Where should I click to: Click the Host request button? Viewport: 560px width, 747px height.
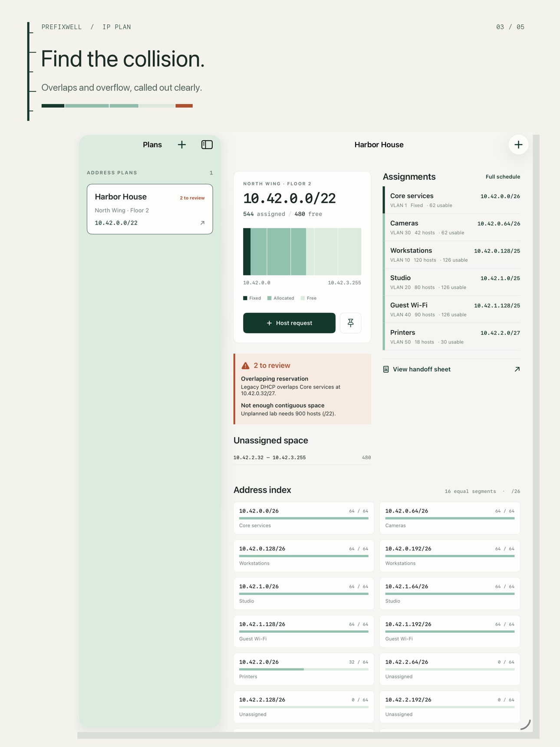click(x=289, y=323)
